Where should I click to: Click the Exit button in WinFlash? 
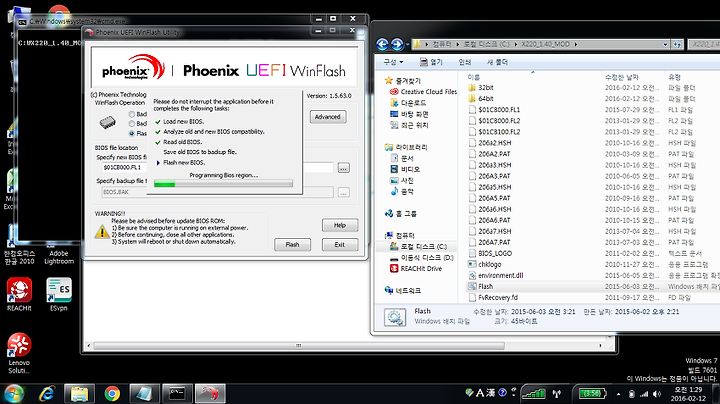(340, 245)
